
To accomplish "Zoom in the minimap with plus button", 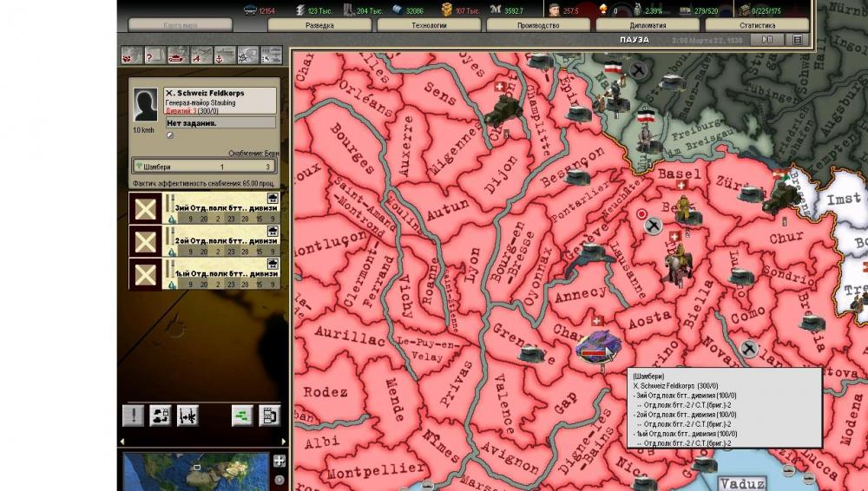I will [279, 462].
